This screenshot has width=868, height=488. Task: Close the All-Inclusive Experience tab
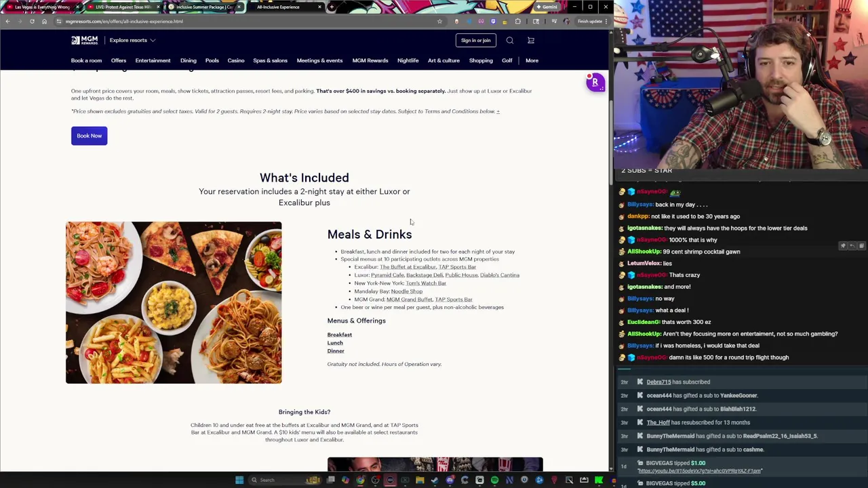tap(319, 7)
